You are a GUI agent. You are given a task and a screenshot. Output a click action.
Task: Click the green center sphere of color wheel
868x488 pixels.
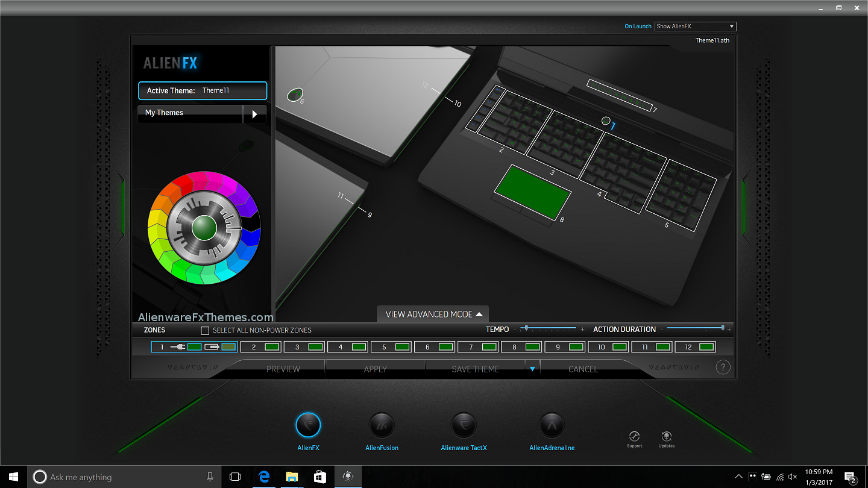click(x=204, y=228)
